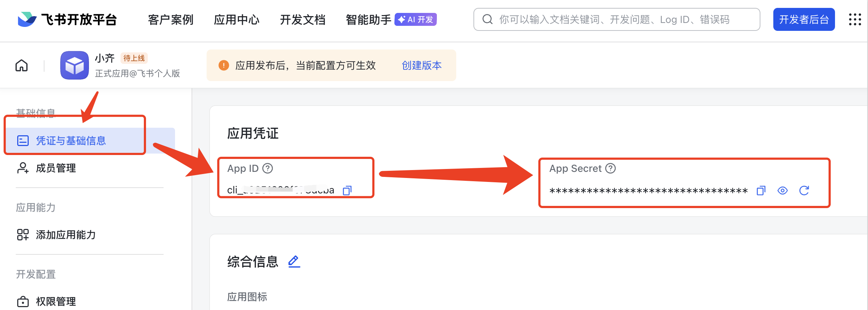The width and height of the screenshot is (868, 310).
Task: Copy the App Secret
Action: pos(761,191)
